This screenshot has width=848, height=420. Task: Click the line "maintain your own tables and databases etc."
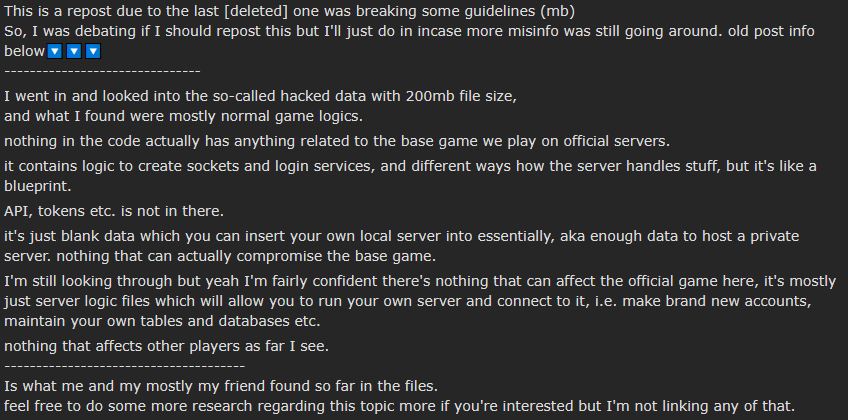(x=162, y=321)
